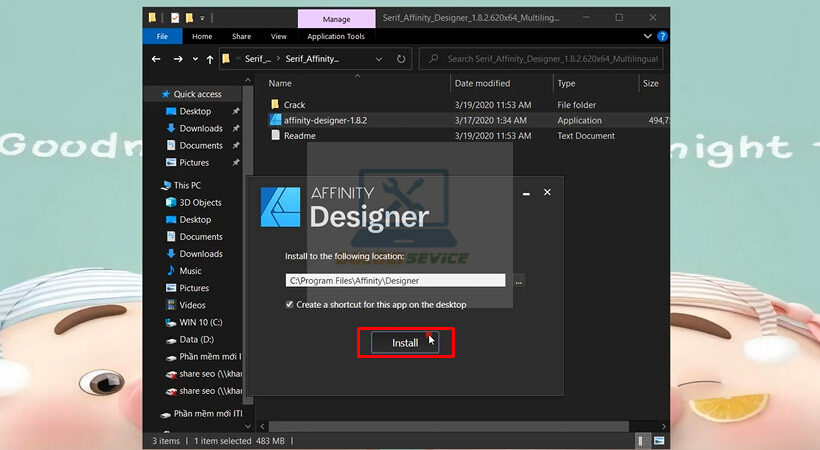Open the first share seo network drive

click(209, 374)
